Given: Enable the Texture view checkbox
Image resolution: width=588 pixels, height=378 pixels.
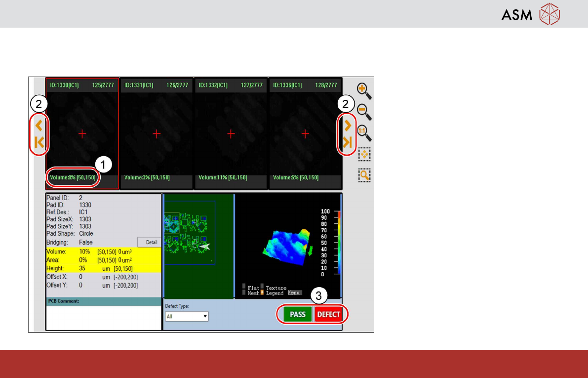Looking at the screenshot, I should point(263,287).
